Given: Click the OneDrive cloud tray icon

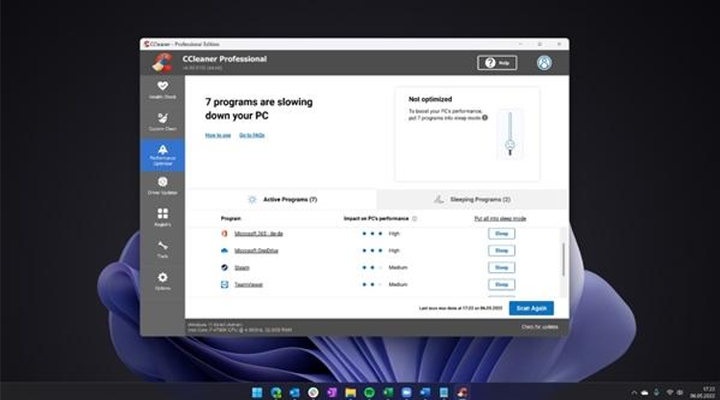Looking at the screenshot, I should tap(645, 393).
